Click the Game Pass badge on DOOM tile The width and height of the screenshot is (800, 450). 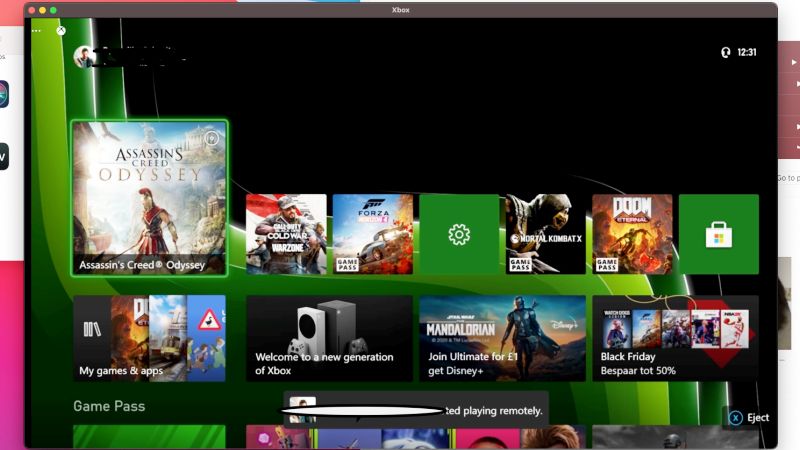pos(607,264)
